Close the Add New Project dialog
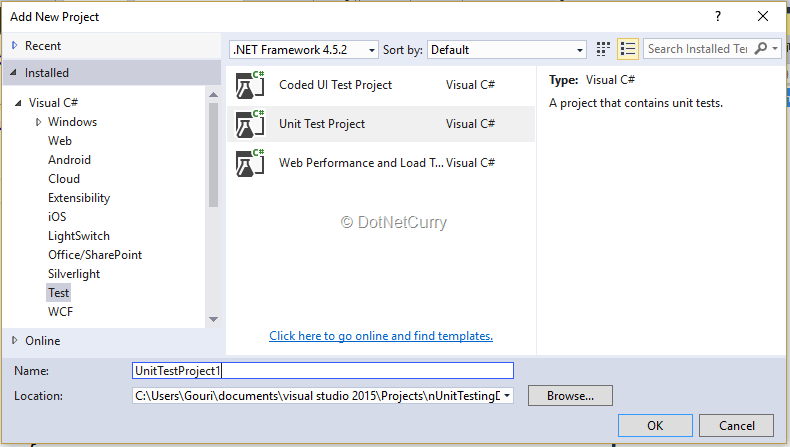Viewport: 790px width, 447px height. pos(763,16)
